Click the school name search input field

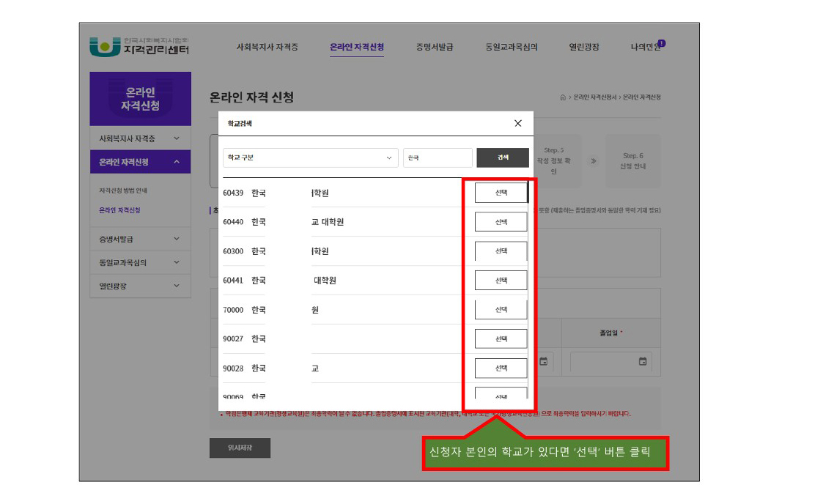click(x=438, y=157)
